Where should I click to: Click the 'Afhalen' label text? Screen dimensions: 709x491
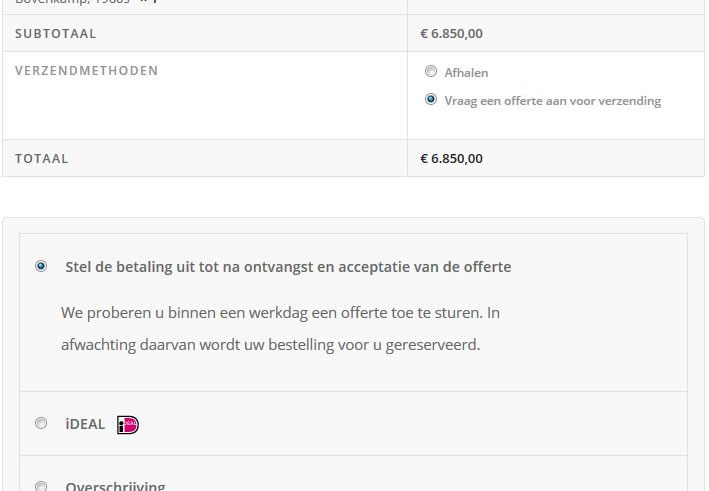click(x=466, y=73)
